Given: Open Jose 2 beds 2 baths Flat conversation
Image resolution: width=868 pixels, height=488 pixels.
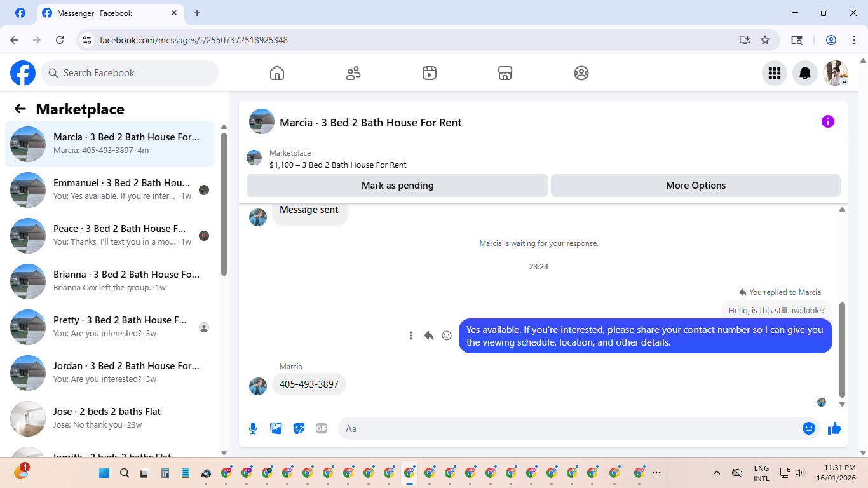Looking at the screenshot, I should click(x=109, y=419).
